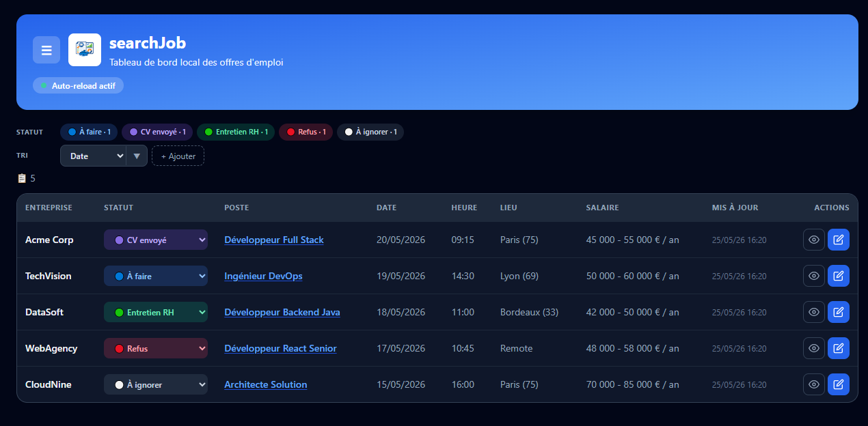Click the Entreprise column header
The image size is (868, 426).
(49, 208)
